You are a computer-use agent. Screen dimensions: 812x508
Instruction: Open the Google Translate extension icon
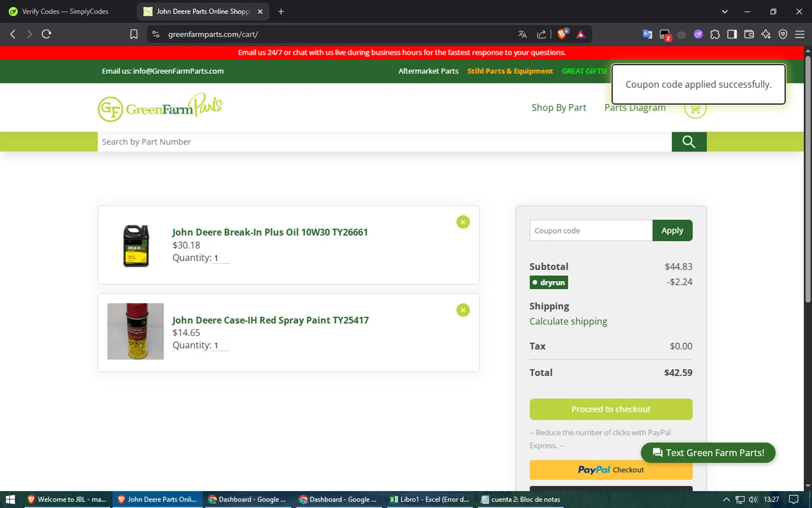pos(647,34)
